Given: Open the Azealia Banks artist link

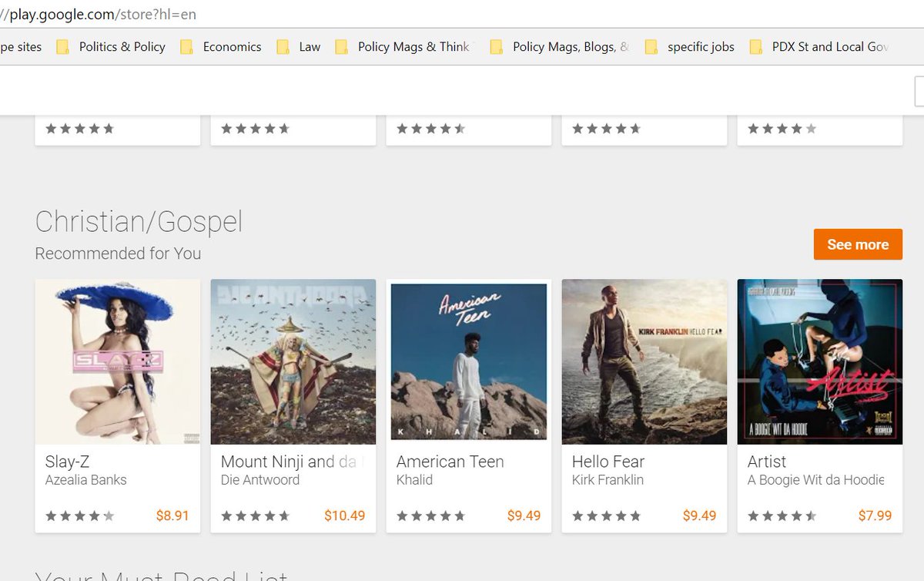Looking at the screenshot, I should click(x=86, y=480).
